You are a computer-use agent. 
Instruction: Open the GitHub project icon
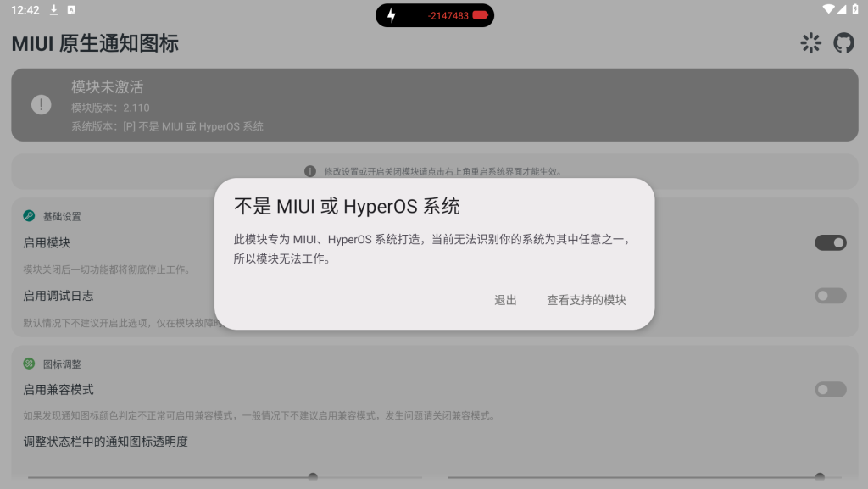coord(843,43)
